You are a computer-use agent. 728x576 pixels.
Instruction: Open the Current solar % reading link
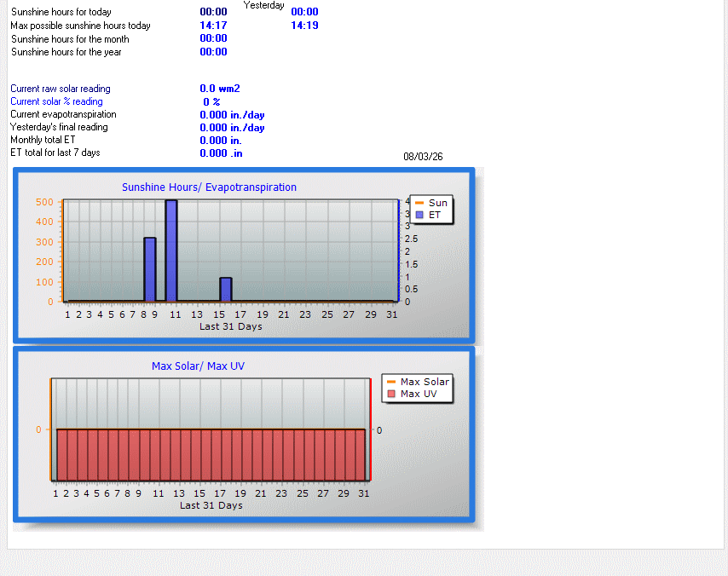56,101
